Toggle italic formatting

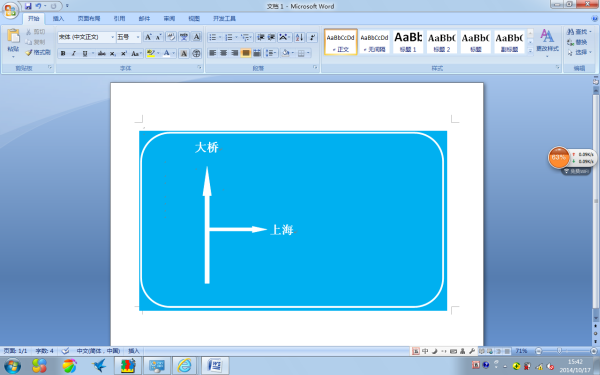[x=74, y=54]
